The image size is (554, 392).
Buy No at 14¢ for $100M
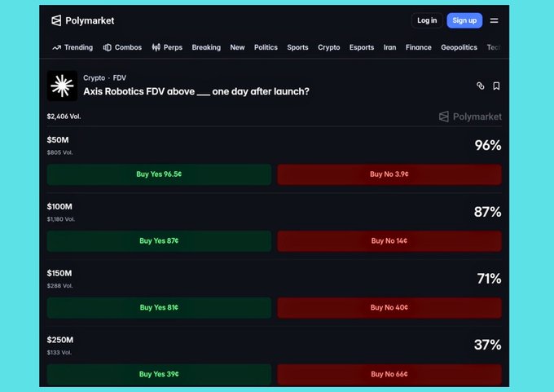389,241
